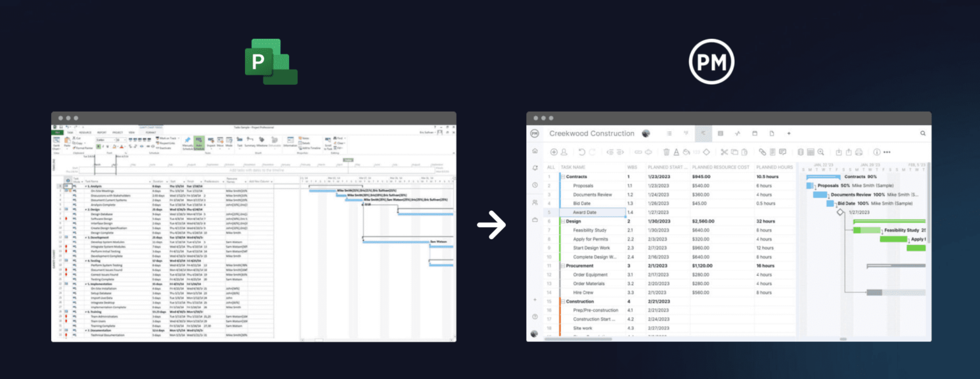The width and height of the screenshot is (980, 379).
Task: Click the plus button to add a task
Action: pos(554,152)
